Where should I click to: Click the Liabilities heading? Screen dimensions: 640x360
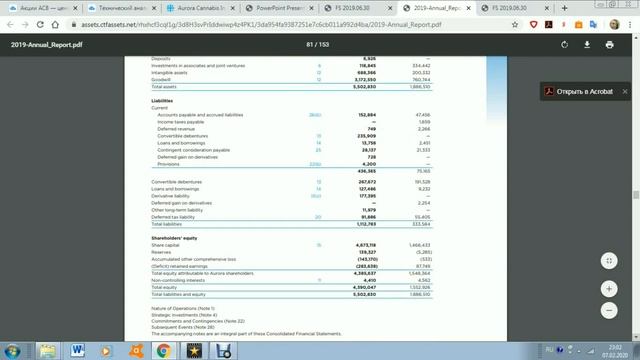[x=162, y=100]
